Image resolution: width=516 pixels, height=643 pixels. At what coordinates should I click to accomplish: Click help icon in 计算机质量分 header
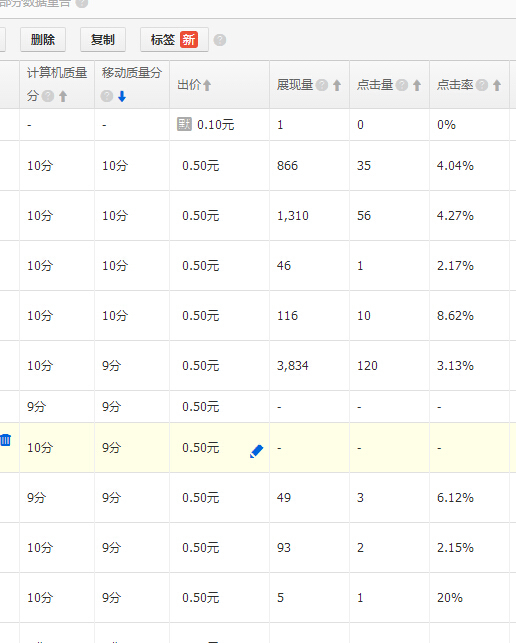(x=48, y=96)
